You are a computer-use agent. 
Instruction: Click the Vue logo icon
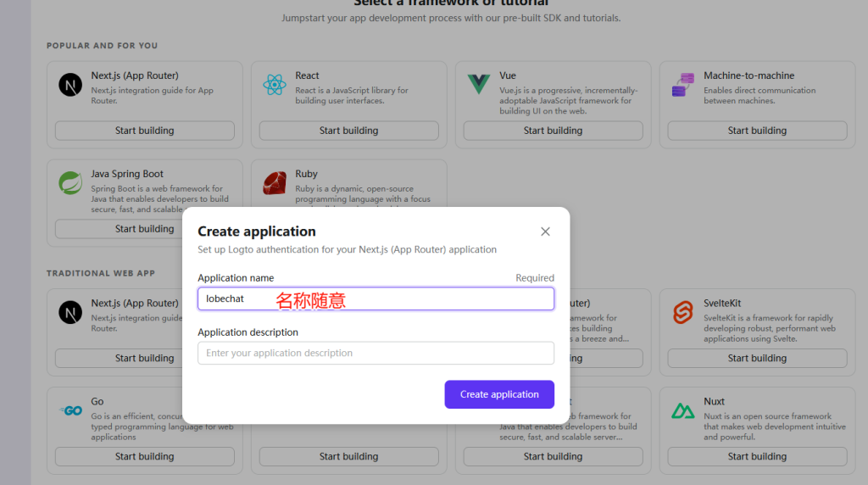point(479,85)
